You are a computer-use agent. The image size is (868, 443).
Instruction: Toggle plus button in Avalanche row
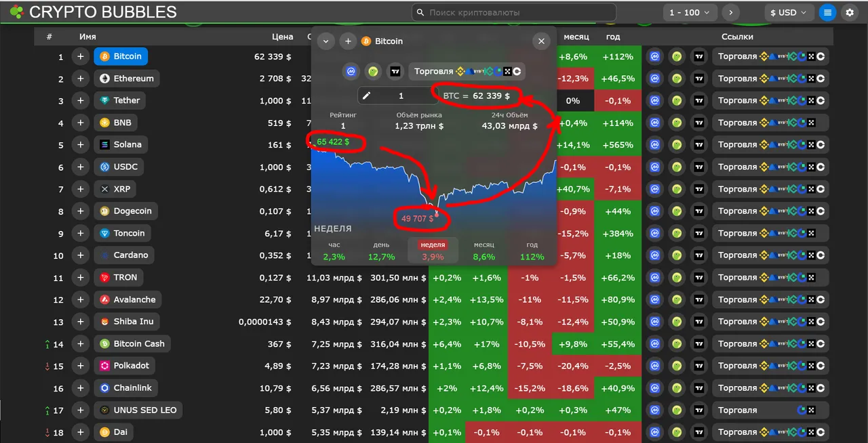(81, 299)
